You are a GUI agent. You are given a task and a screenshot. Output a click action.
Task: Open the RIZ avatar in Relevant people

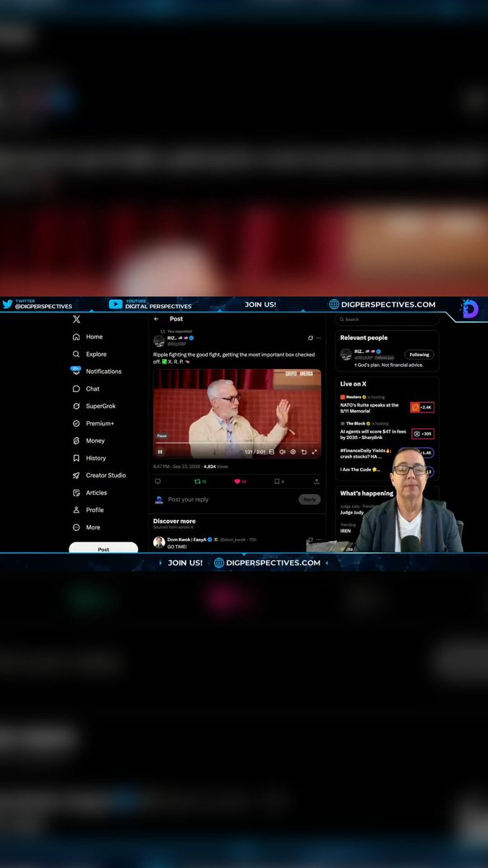point(346,354)
